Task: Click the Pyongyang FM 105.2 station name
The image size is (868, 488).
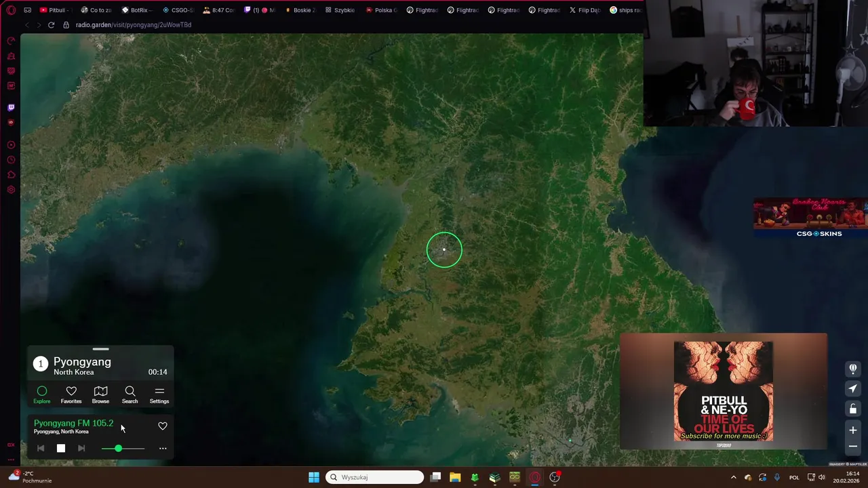Action: click(74, 423)
